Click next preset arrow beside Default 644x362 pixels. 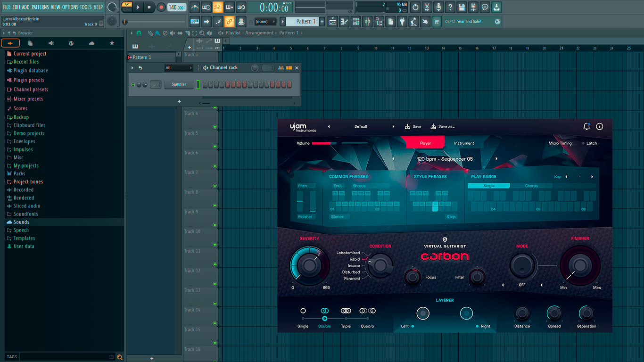coord(394,126)
